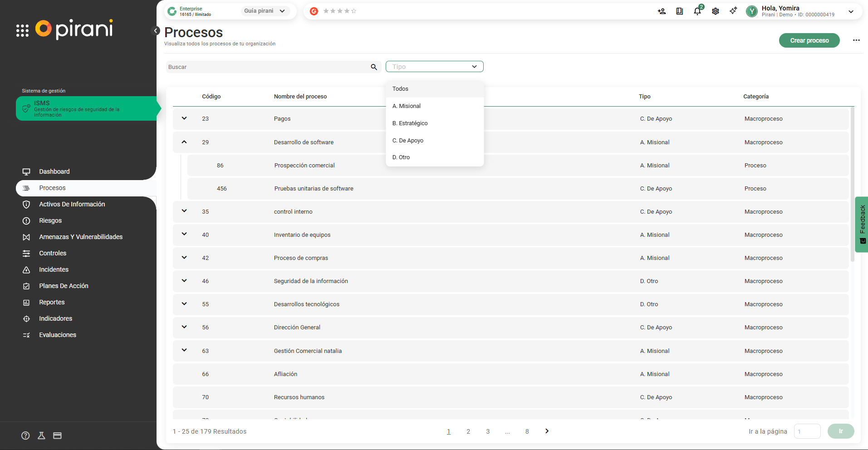868x450 pixels.
Task: Open the three-dots more options menu
Action: pos(856,40)
